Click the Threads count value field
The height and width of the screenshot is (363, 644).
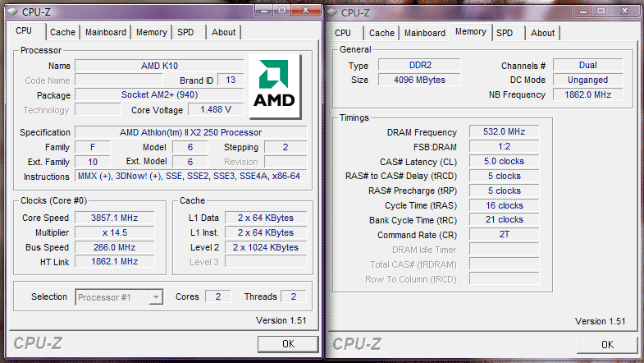(x=293, y=296)
